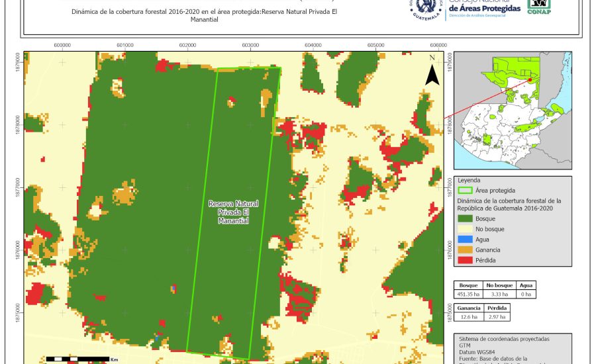Viewport: 596px width, 364px height.
Task: Select the Ganancia orange legend swatch
Action: [465, 250]
